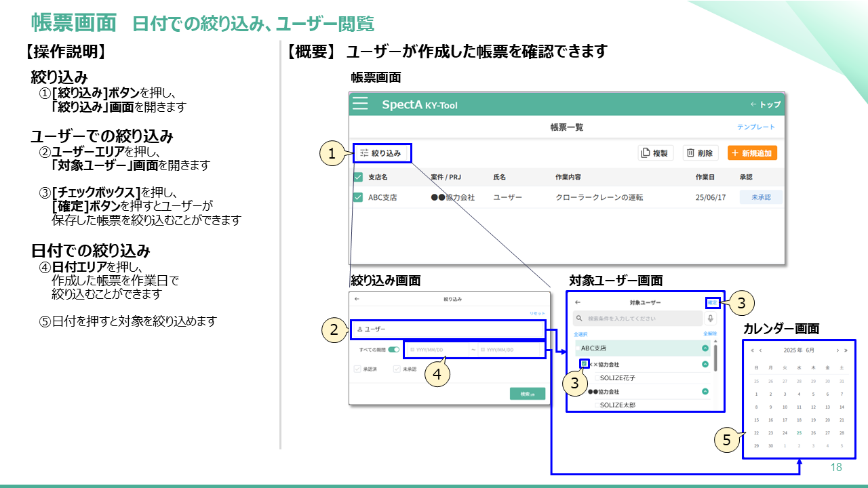Viewport: 868px width, 488px height.
Task: Open the hamburger menu in SpectA header
Action: pyautogui.click(x=360, y=104)
